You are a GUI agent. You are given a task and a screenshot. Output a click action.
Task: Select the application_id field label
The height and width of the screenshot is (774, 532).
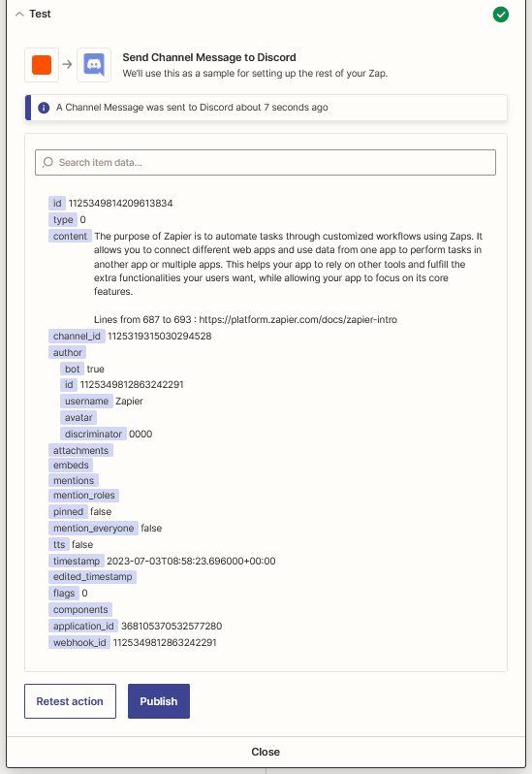tap(83, 626)
